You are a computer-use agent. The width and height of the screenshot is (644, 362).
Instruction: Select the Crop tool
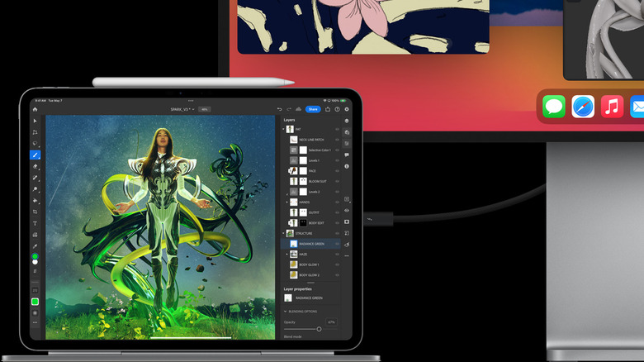point(35,212)
